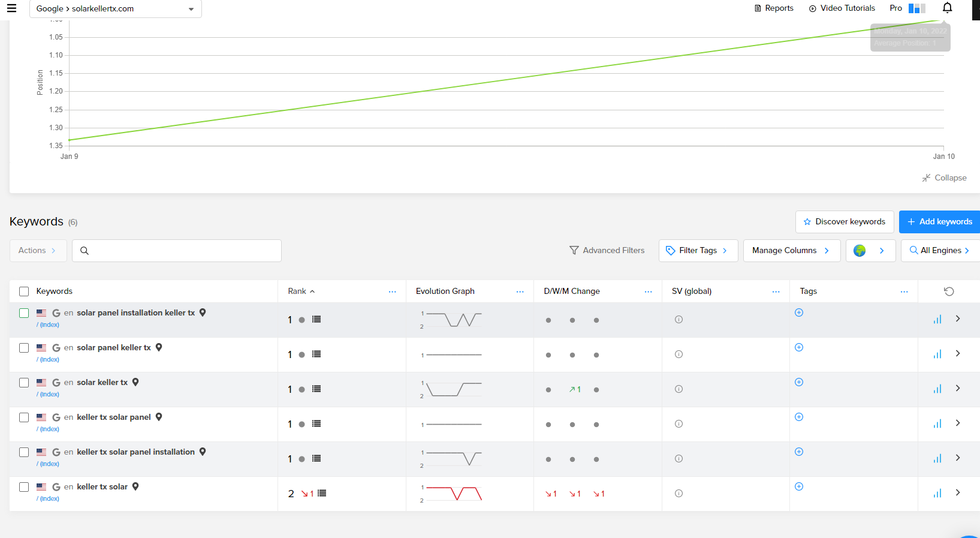Open Video Tutorials link
Image resolution: width=980 pixels, height=538 pixels.
tap(842, 8)
